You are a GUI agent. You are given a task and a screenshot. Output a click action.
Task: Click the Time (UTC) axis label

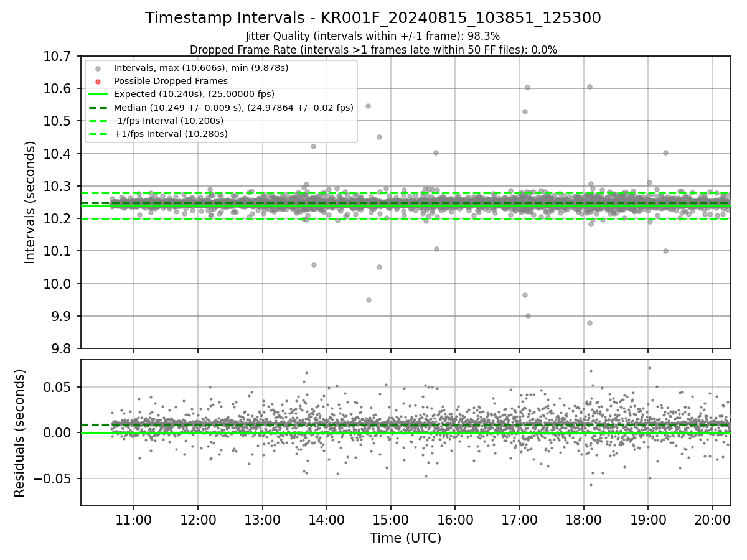[405, 538]
